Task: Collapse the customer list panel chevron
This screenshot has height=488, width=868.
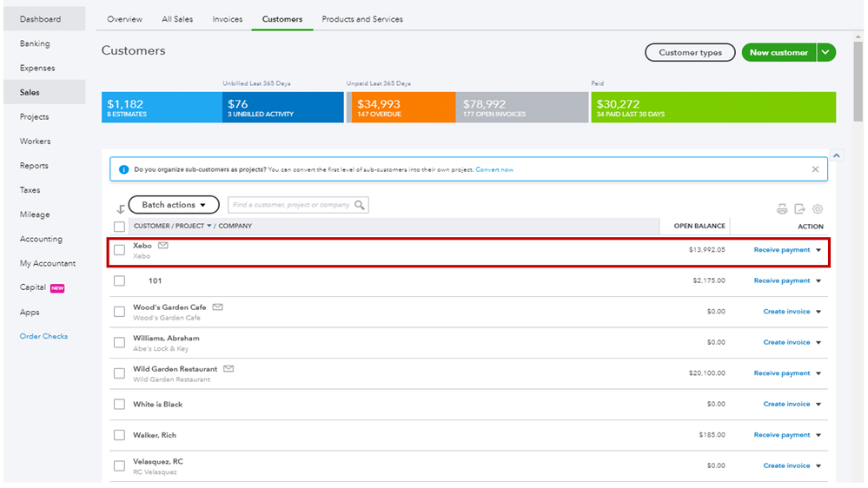Action: point(836,155)
